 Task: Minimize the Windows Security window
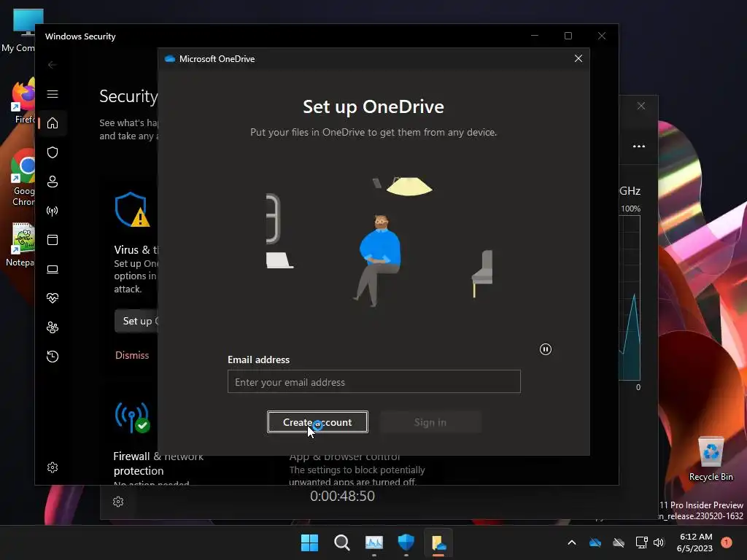[x=535, y=36]
